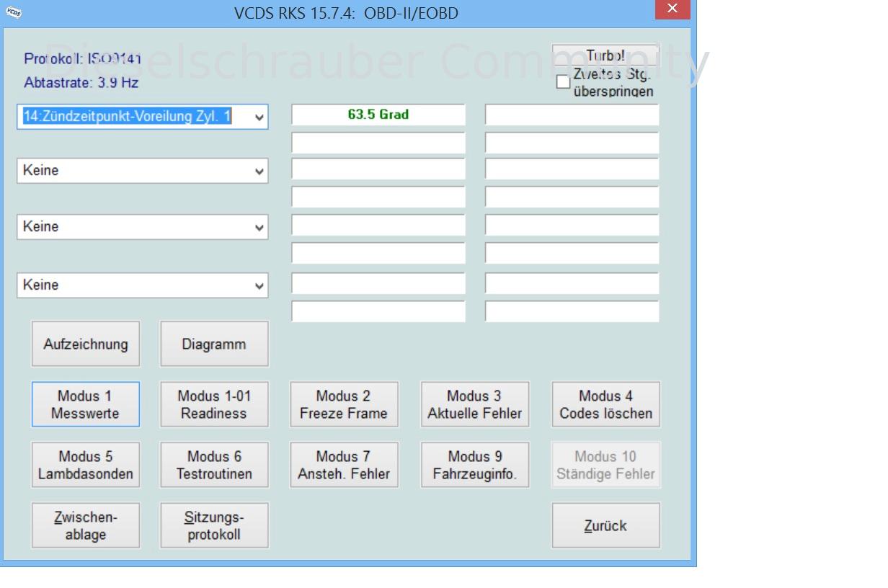Open the second Keine parameter dropdown
The width and height of the screenshot is (888, 588).
tap(142, 171)
